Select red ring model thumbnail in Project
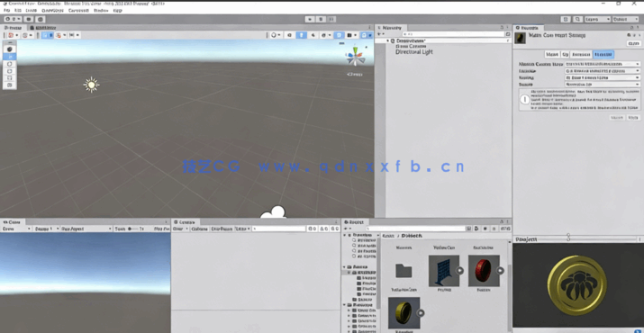 tap(484, 271)
